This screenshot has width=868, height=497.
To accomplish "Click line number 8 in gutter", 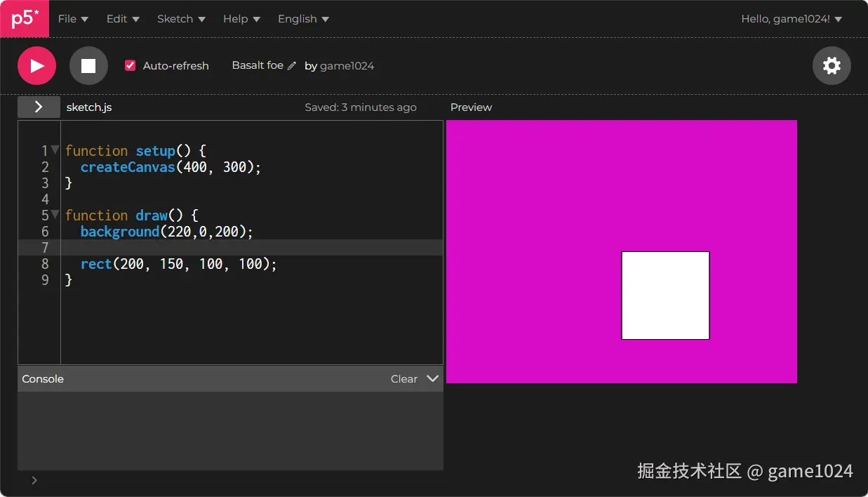I will pos(45,264).
